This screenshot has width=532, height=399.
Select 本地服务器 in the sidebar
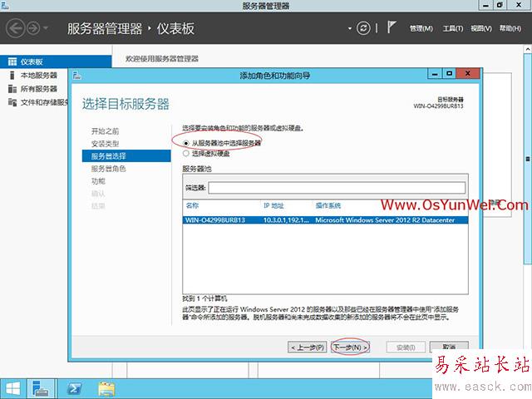tap(39, 76)
